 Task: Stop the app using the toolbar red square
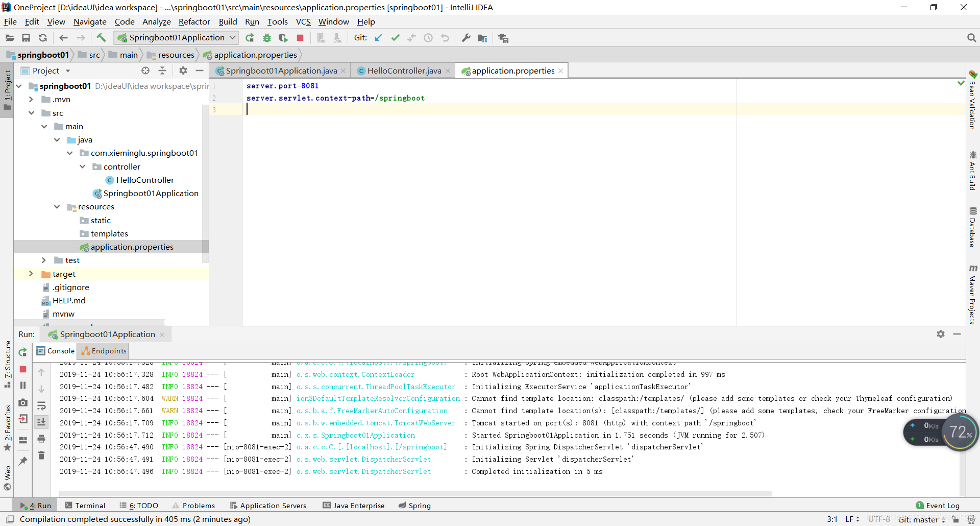coord(300,38)
